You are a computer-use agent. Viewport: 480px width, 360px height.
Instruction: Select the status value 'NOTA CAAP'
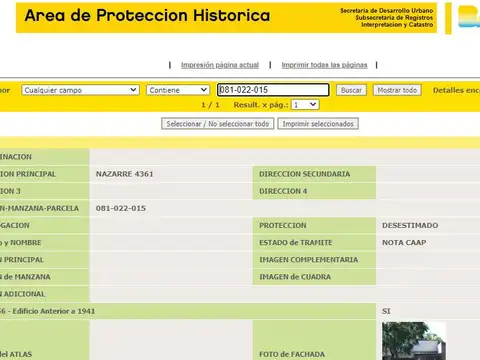coord(404,243)
